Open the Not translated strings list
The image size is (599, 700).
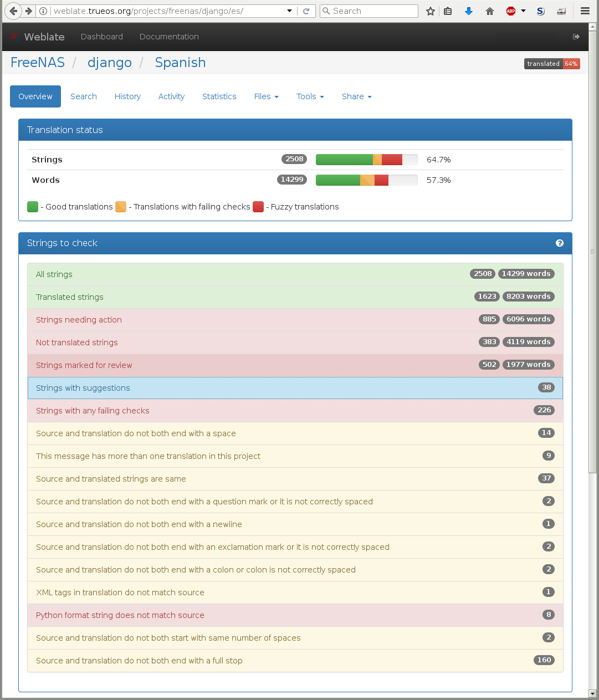76,343
